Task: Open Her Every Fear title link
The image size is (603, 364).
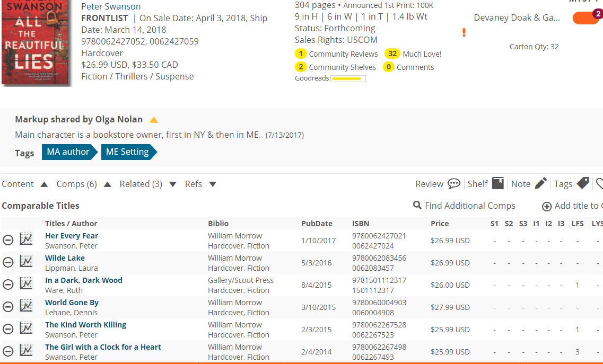Action: (x=72, y=236)
